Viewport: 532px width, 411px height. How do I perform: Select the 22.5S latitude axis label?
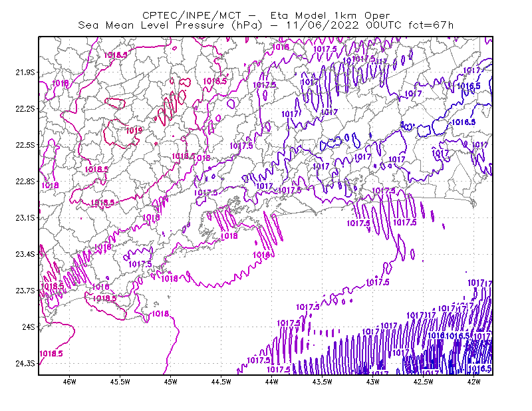(25, 145)
